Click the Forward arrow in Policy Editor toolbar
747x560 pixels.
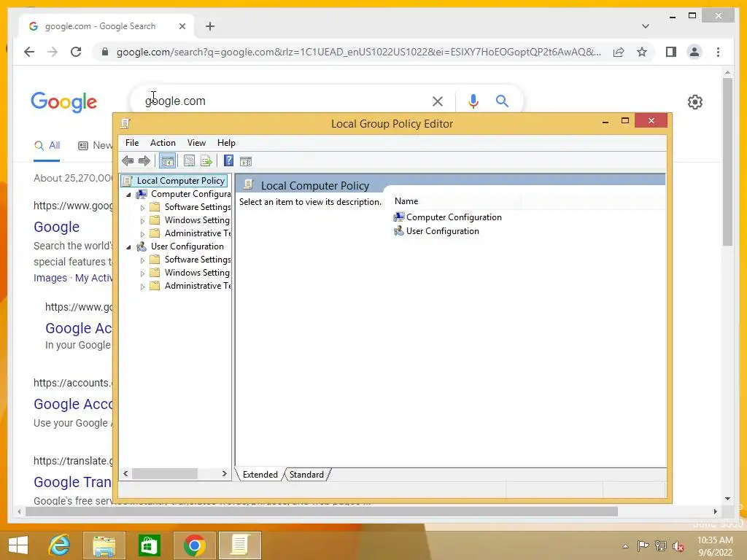coord(144,161)
